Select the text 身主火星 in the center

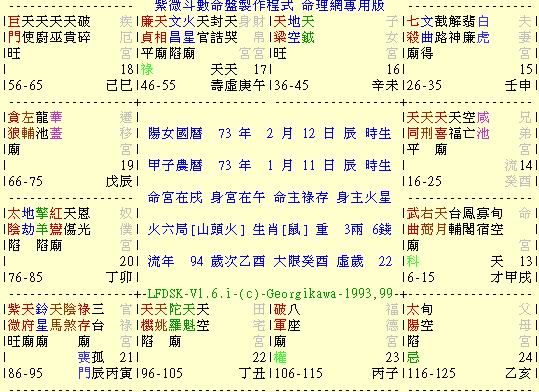click(x=364, y=197)
